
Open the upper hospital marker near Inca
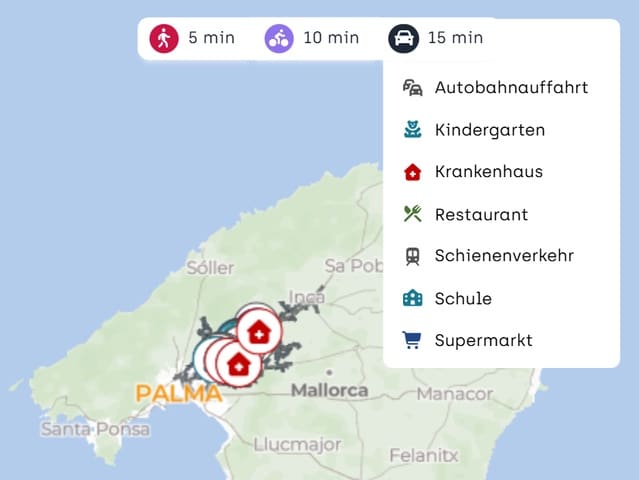point(259,331)
